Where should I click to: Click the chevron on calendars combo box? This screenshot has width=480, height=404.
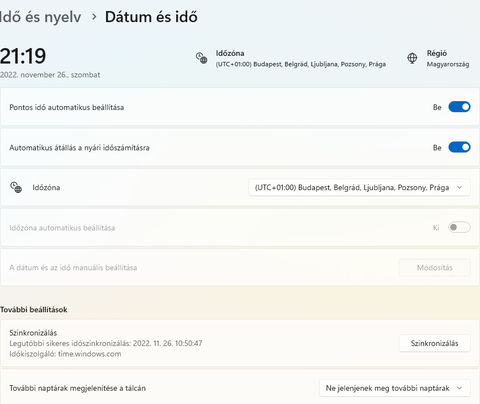point(460,388)
